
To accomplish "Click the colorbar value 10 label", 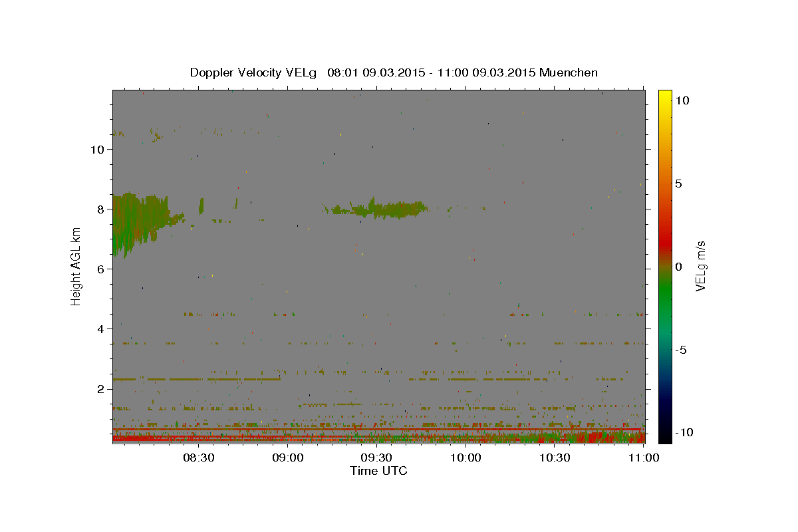I will [682, 100].
